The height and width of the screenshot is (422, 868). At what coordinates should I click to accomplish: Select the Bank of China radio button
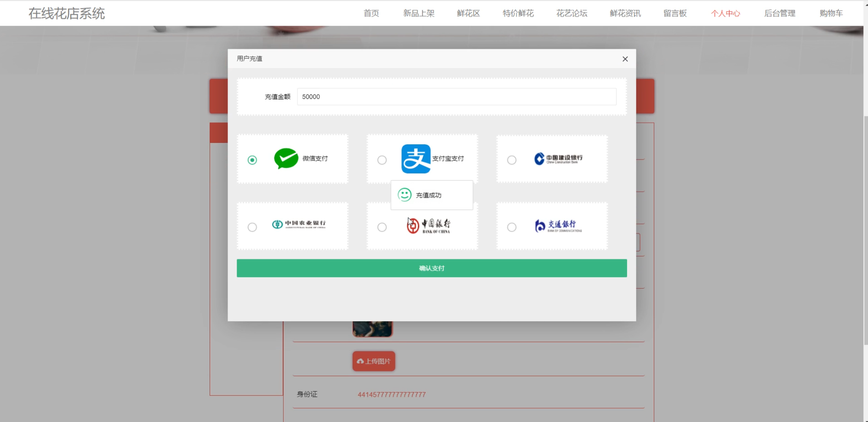(x=382, y=227)
